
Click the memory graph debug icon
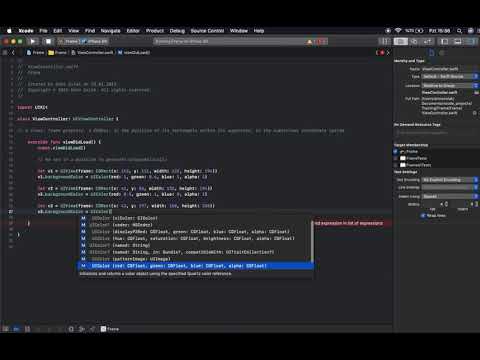coord(82,329)
